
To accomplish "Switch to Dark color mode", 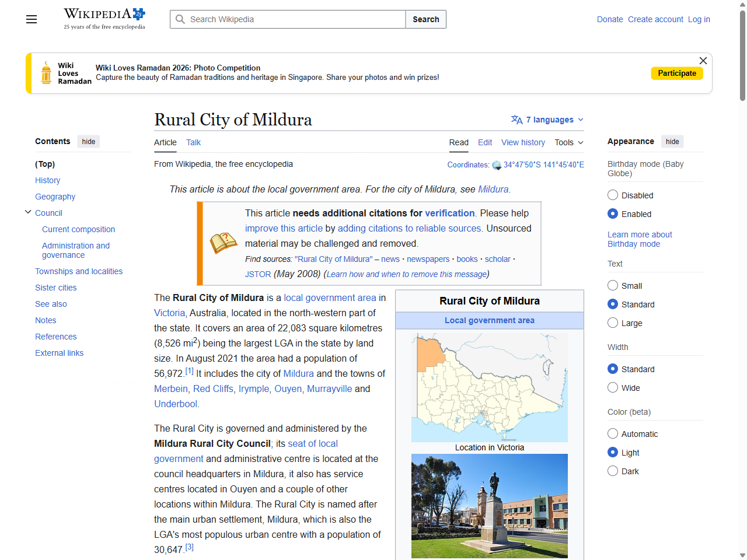I will point(613,471).
